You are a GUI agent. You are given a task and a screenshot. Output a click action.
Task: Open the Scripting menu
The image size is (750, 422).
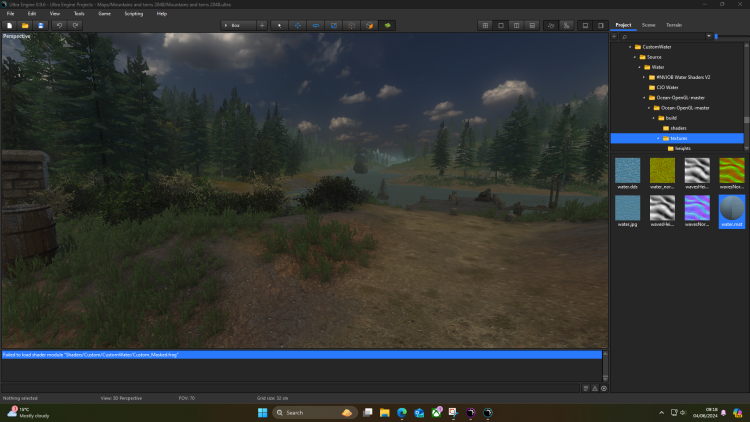coord(133,13)
